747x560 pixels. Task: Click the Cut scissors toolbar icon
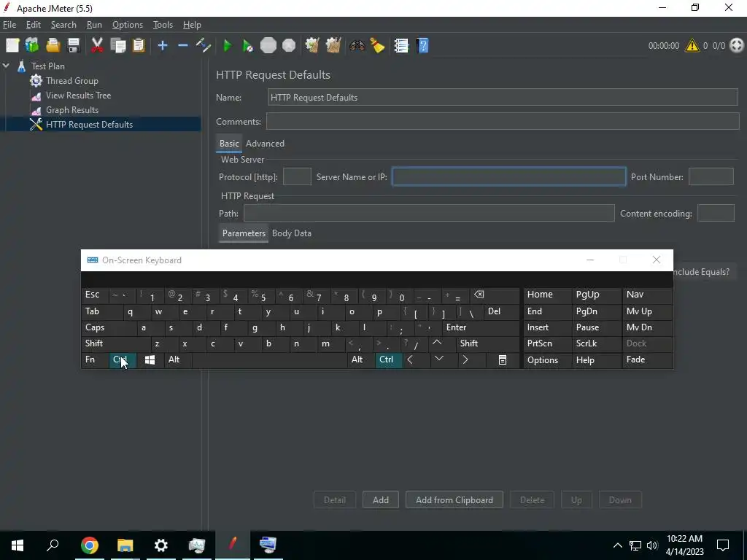coord(97,46)
